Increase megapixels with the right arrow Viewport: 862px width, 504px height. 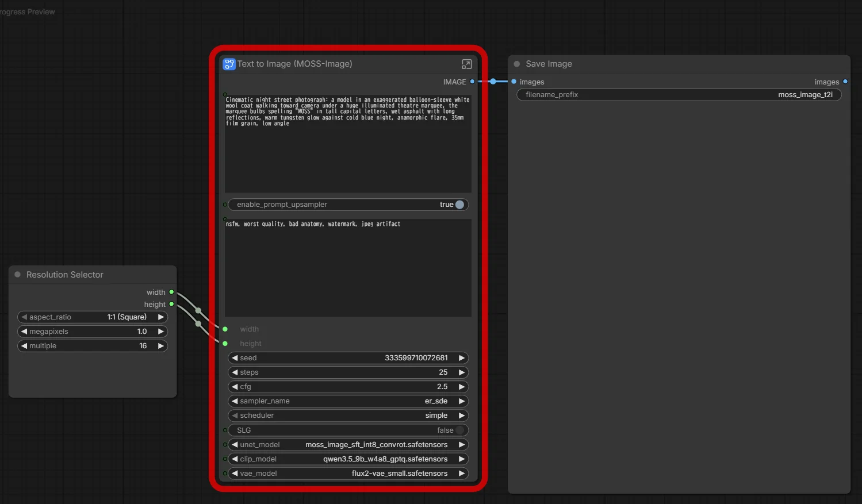[161, 332]
